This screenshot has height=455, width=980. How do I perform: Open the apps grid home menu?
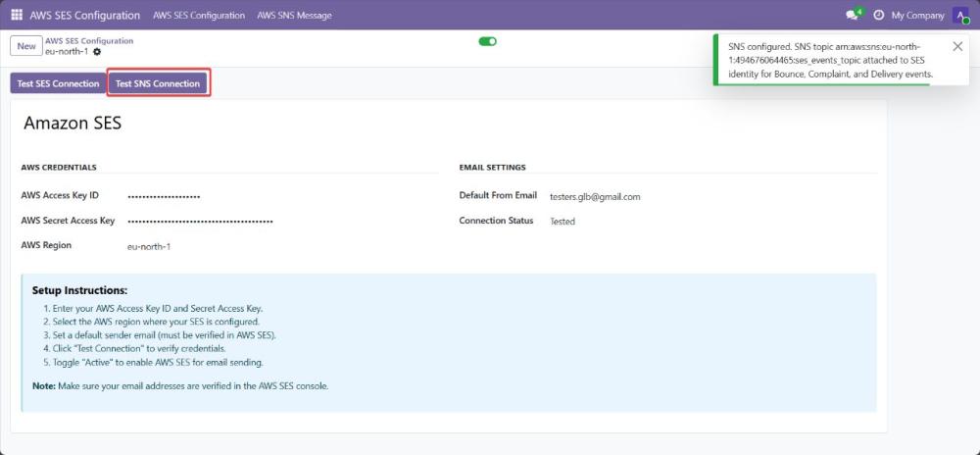point(17,16)
